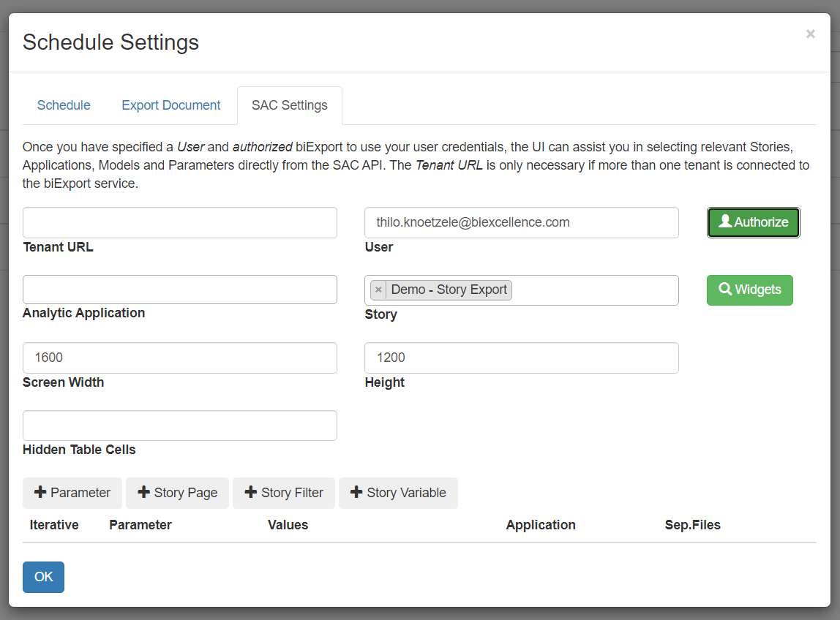Open the Widgets search button
The image size is (840, 620).
coord(749,290)
